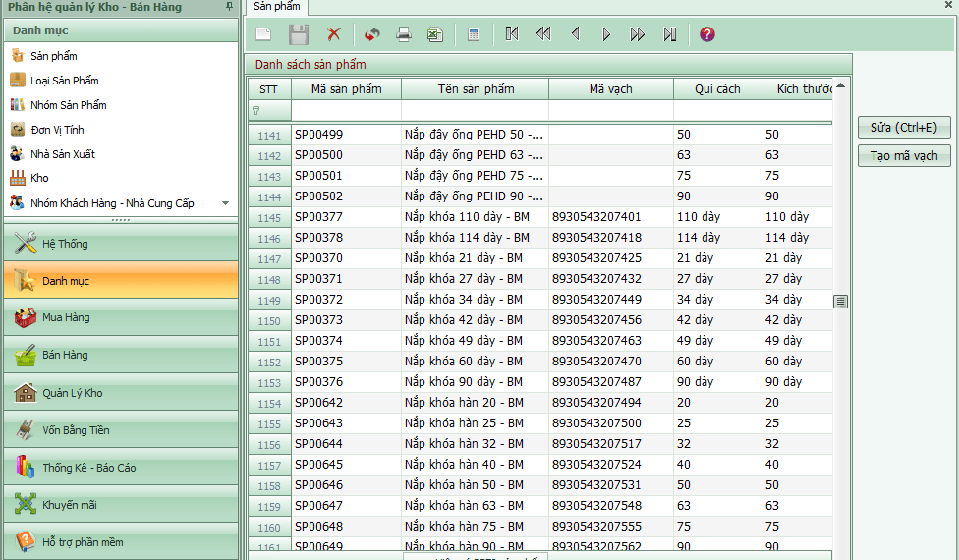Select Loại Sản Phẩm in Danh mục
The width and height of the screenshot is (959, 560).
click(x=64, y=81)
